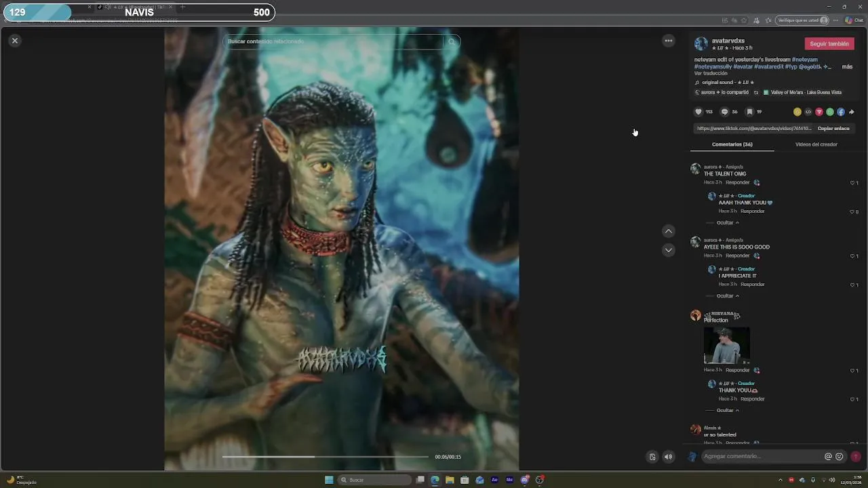Open Microsoft Store from taskbar
Screen dimensions: 868x488
[465, 480]
